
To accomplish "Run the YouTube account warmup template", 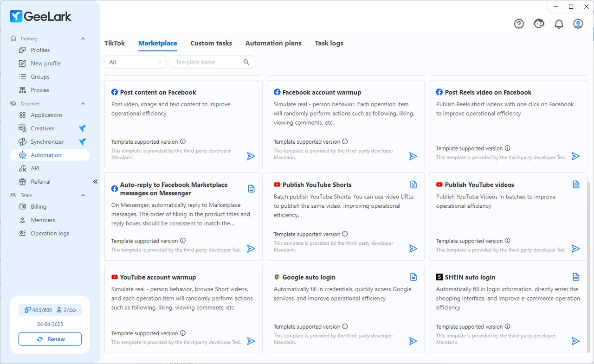I will [x=251, y=341].
